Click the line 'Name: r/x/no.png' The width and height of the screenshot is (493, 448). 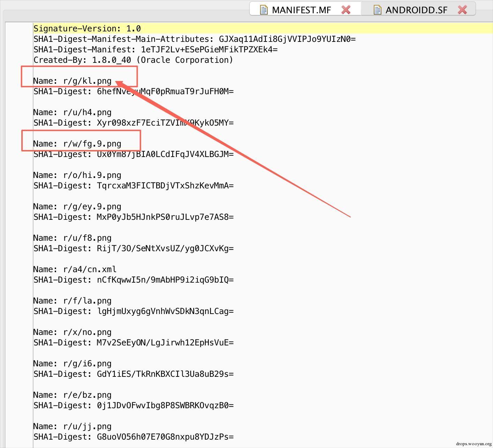coord(73,332)
